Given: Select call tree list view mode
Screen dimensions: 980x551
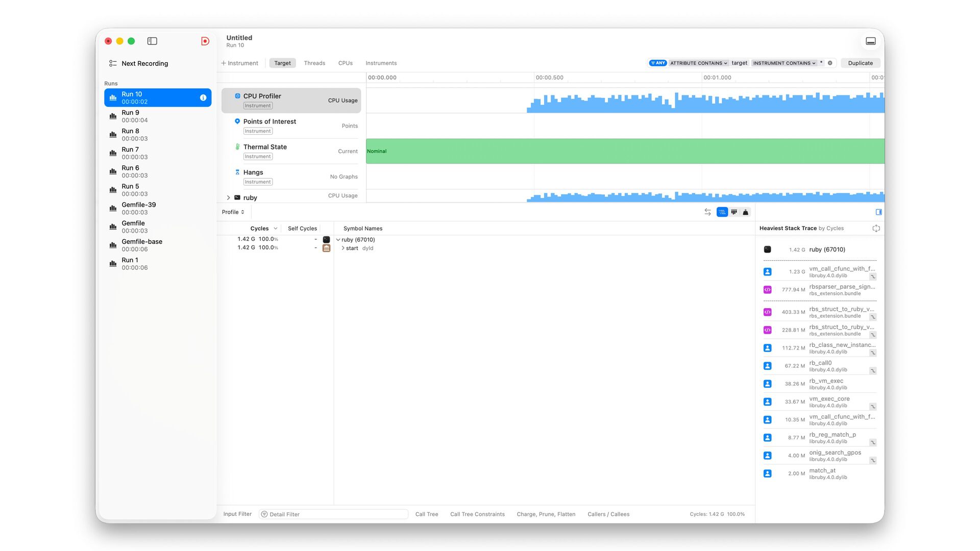Looking at the screenshot, I should pyautogui.click(x=722, y=212).
